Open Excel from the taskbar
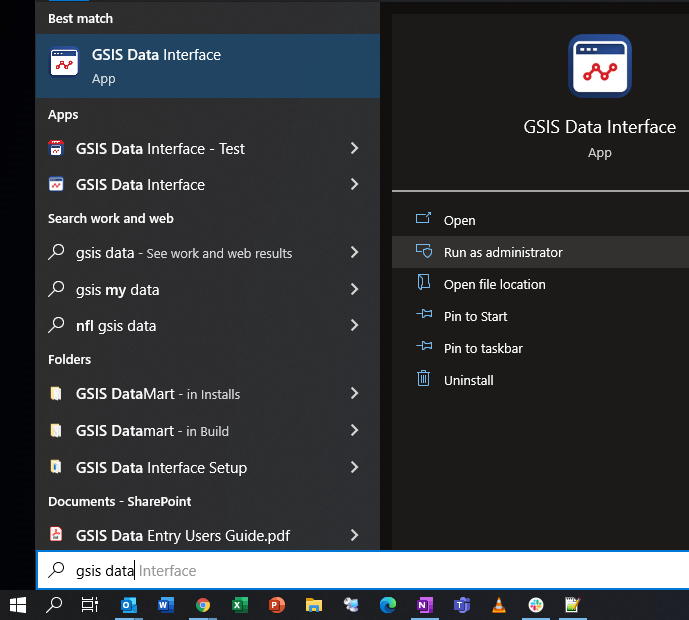This screenshot has width=689, height=620. pos(239,605)
